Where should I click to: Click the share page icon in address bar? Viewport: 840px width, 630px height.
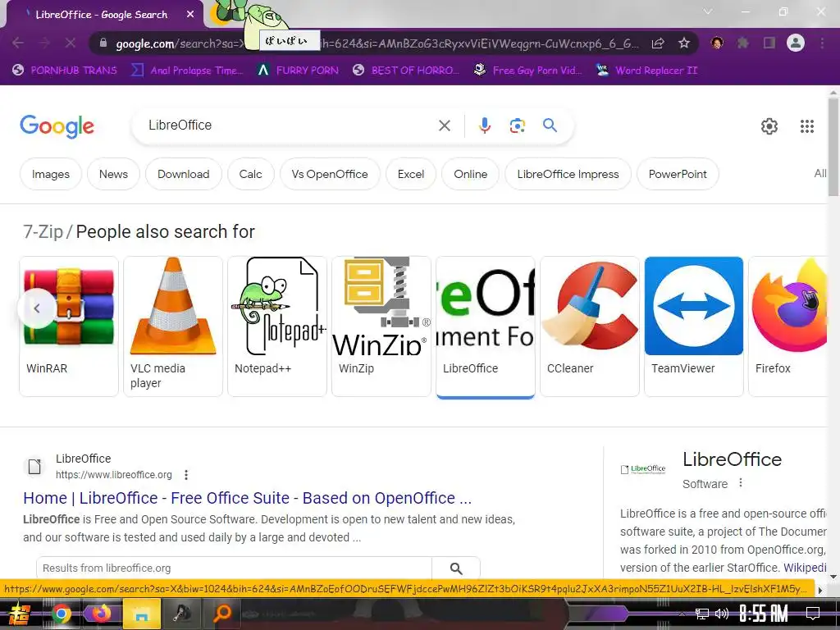(x=658, y=43)
